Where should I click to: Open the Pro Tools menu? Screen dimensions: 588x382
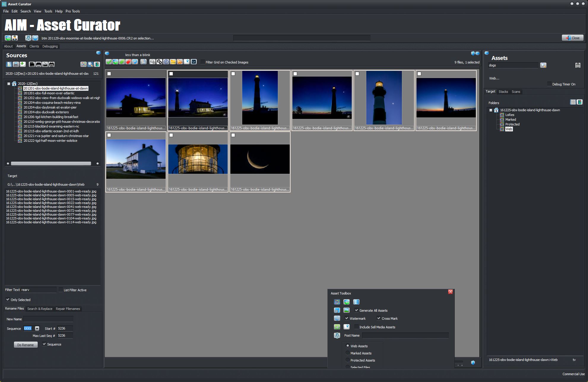tap(72, 11)
